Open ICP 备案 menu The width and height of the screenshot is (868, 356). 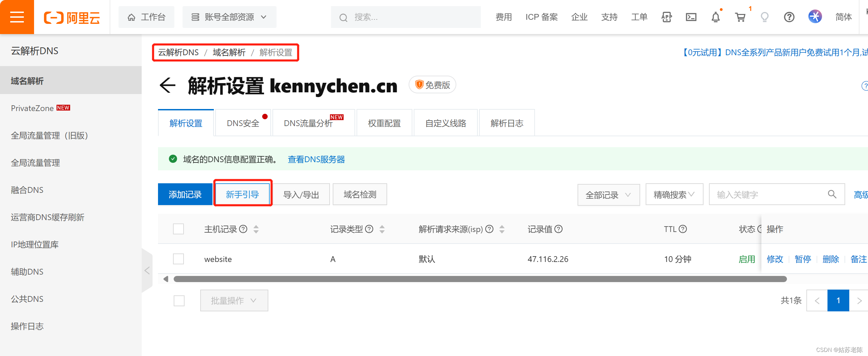tap(541, 17)
